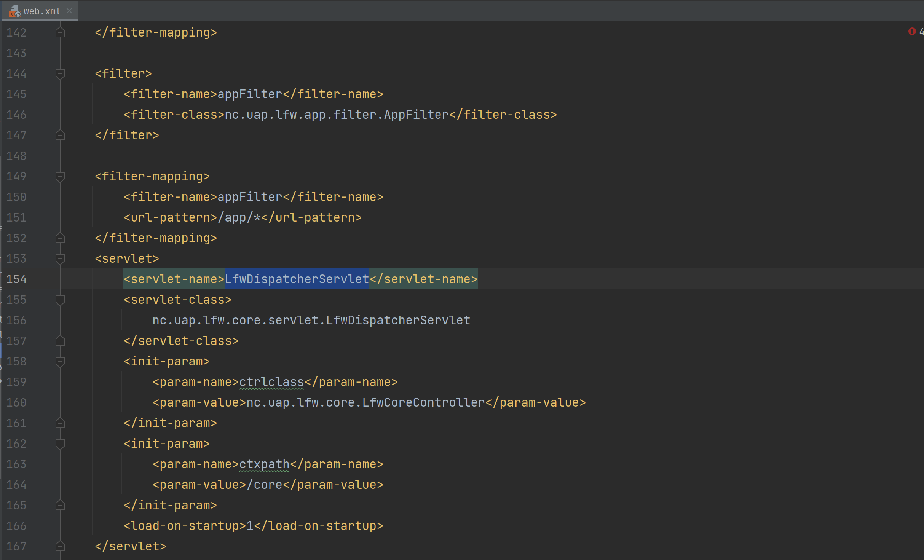The image size is (924, 560).
Task: Fold second init-param block at line 162
Action: click(60, 444)
